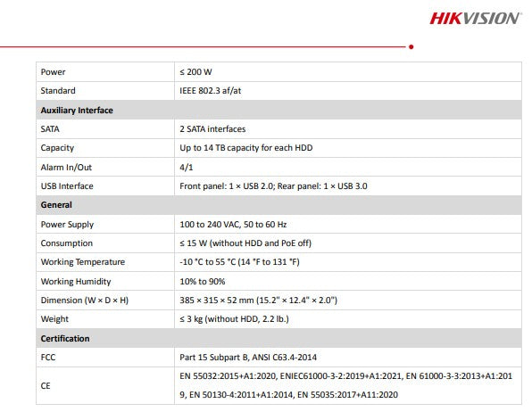
Task: Click the 'Working Humidity' label
Action: [76, 282]
